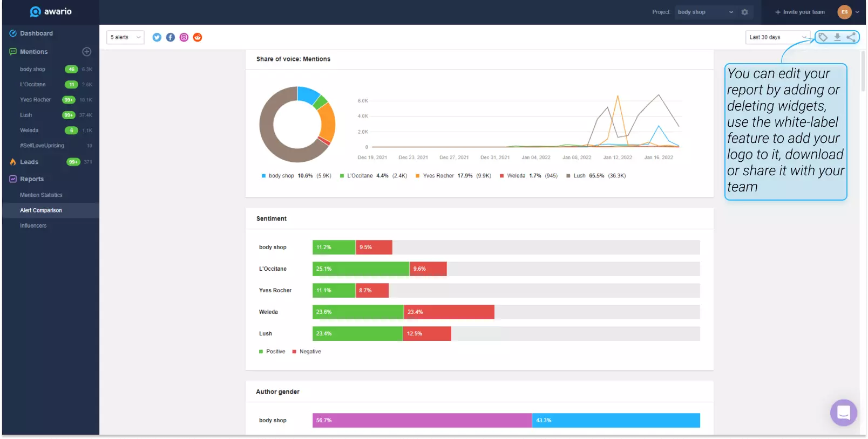The image size is (868, 439).
Task: Toggle body shop series in chart legend
Action: (296, 176)
